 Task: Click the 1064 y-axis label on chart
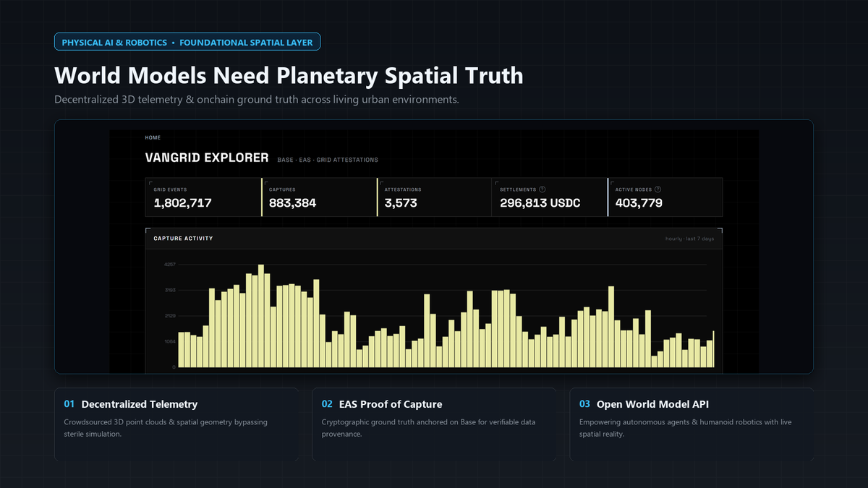(x=170, y=341)
